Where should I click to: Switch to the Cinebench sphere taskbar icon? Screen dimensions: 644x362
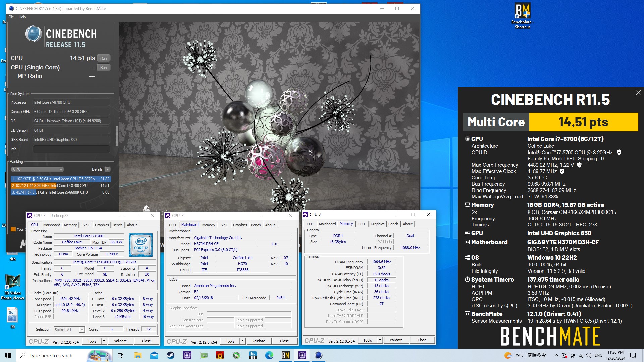pos(319,355)
